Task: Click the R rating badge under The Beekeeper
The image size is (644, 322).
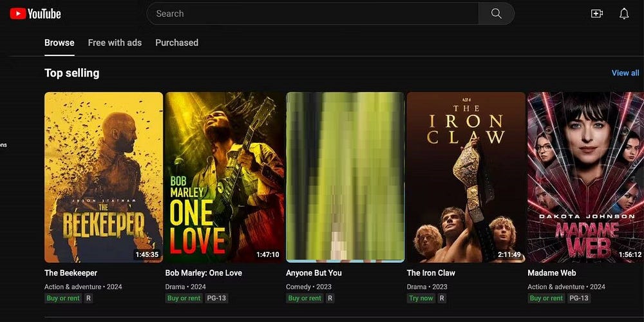Action: (x=88, y=298)
